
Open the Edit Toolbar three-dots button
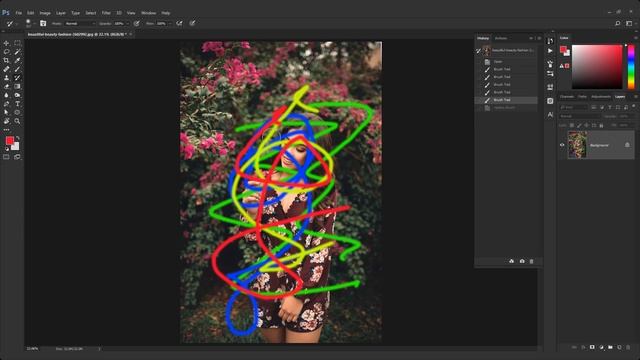[x=6, y=130]
